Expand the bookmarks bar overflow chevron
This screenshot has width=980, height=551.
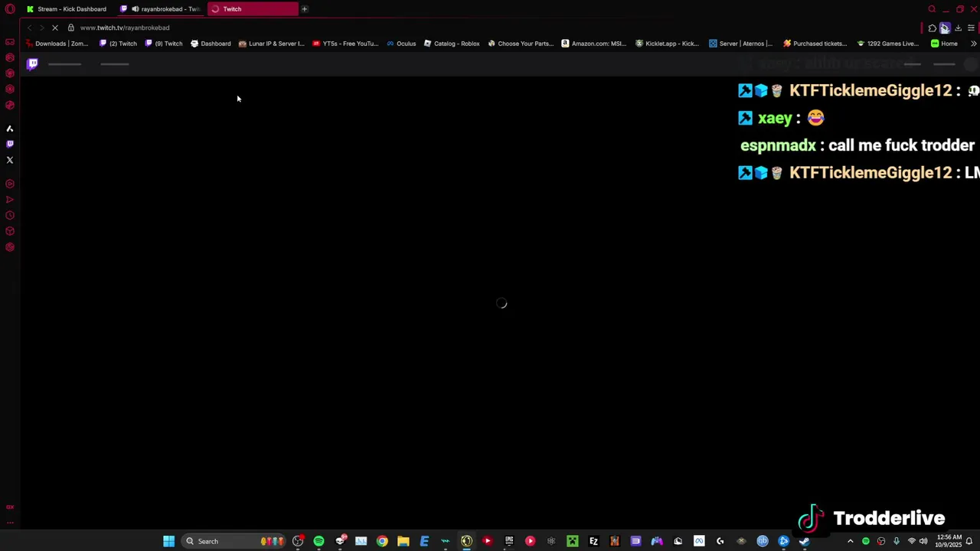[973, 44]
